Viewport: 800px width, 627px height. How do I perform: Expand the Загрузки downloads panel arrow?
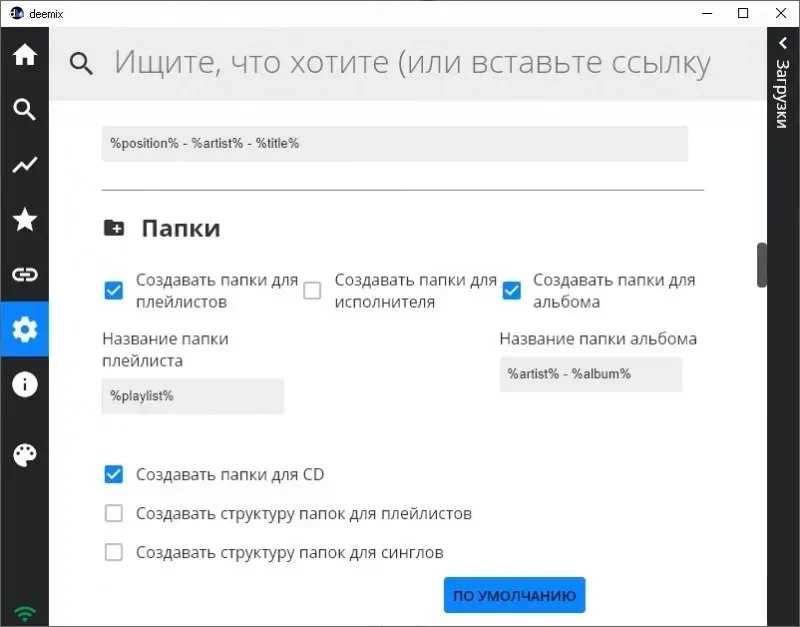(x=782, y=42)
